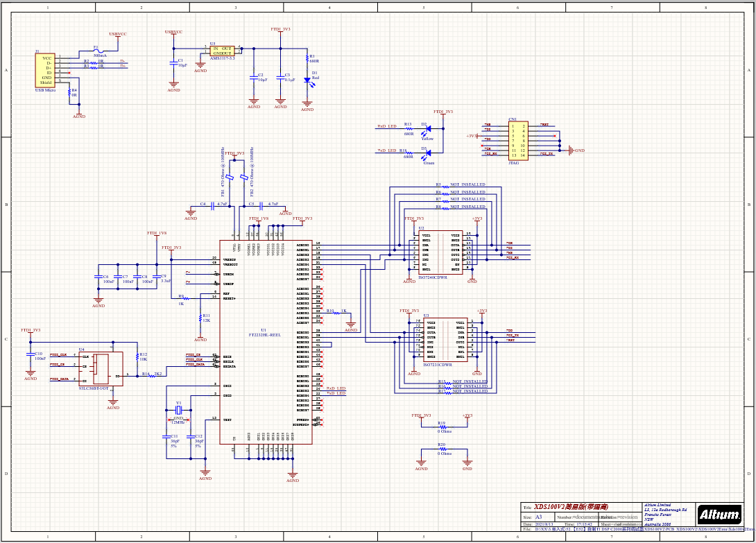Click capacitor C2 10µF
Image resolution: width=756 pixels, height=543 pixels.
[254, 78]
